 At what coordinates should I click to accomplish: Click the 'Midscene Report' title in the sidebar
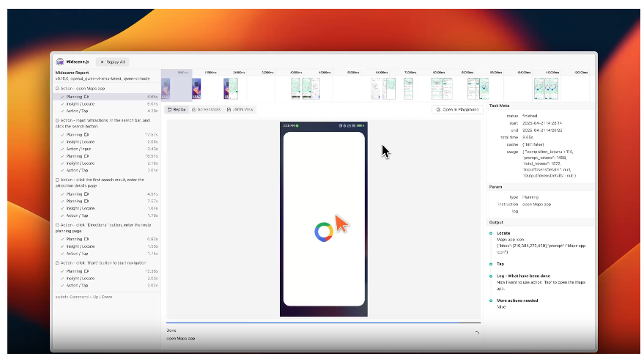(x=72, y=73)
